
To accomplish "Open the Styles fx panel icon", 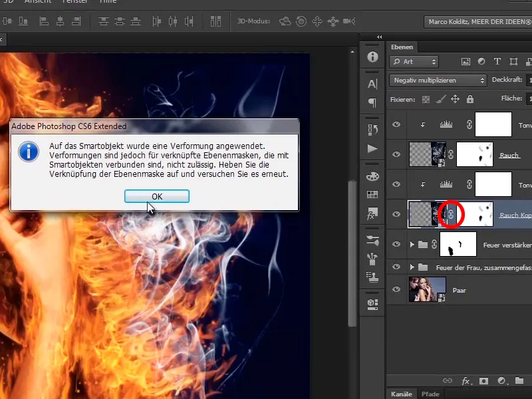I will (x=372, y=213).
